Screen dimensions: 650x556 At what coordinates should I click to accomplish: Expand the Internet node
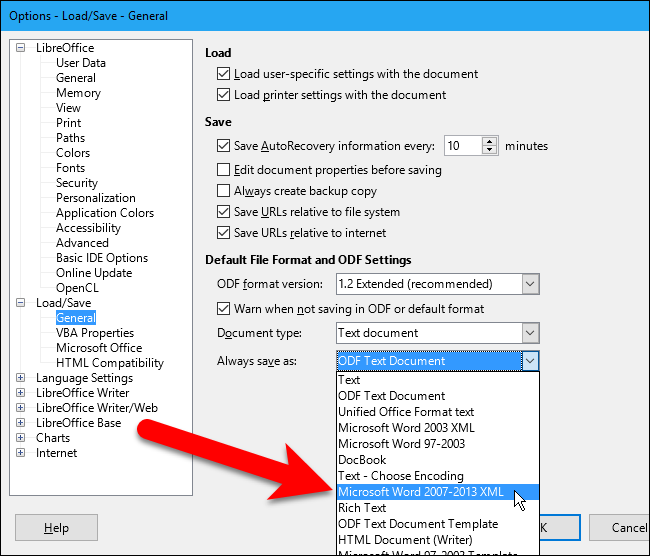(x=20, y=452)
